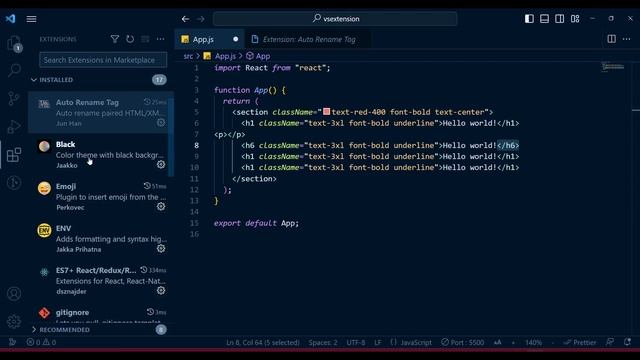Open the Manage gear in activity bar
Screen dimensions: 640x360
click(x=14, y=322)
